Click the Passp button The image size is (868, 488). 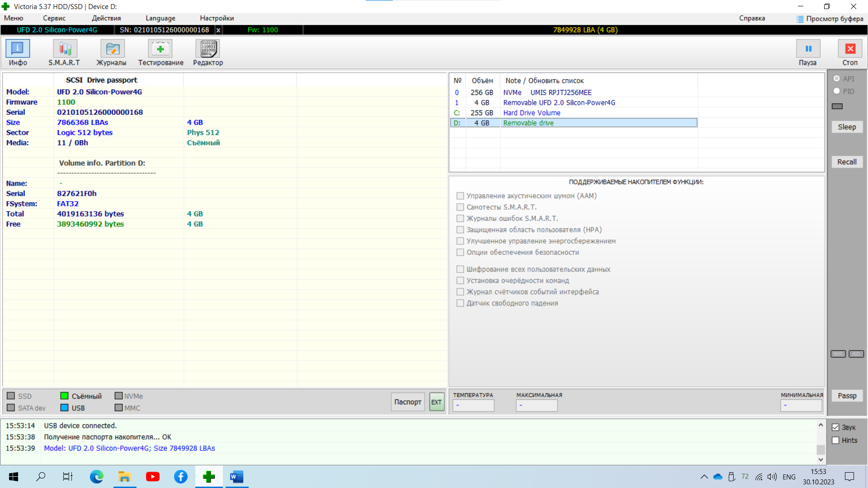click(x=847, y=396)
